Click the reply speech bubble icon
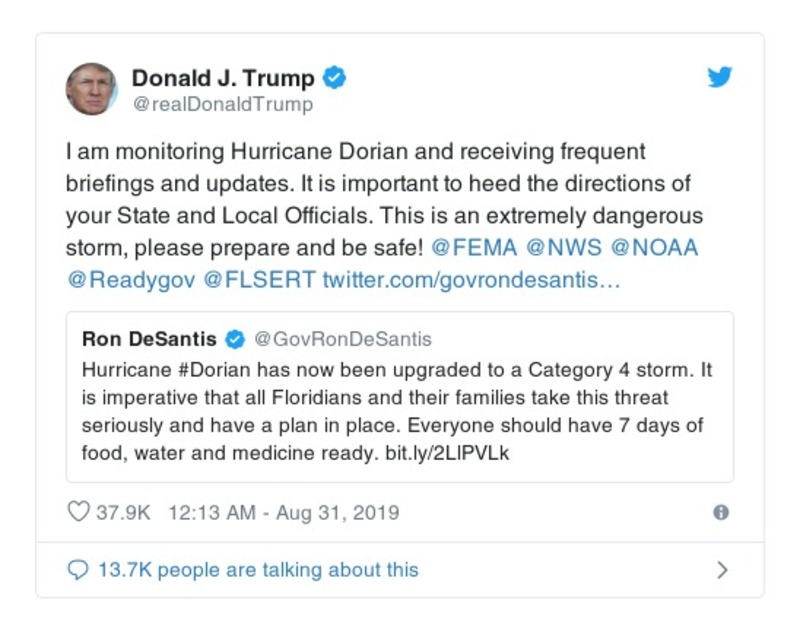 click(x=78, y=570)
